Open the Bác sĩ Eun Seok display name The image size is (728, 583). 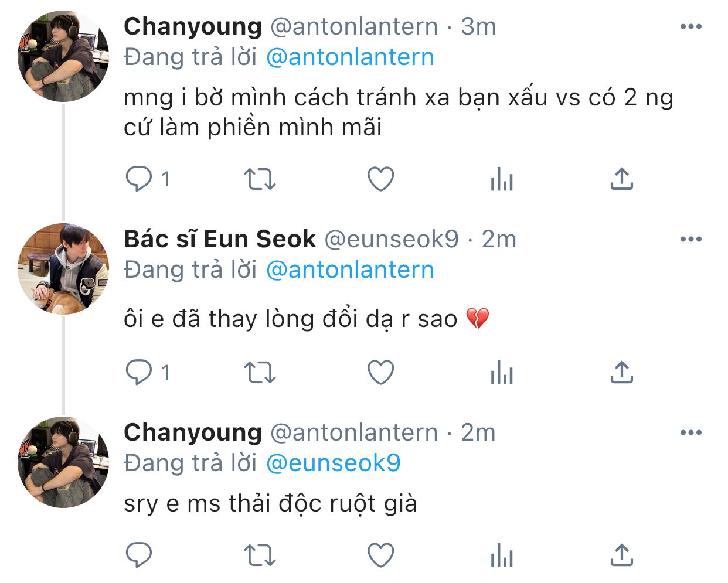tap(220, 239)
